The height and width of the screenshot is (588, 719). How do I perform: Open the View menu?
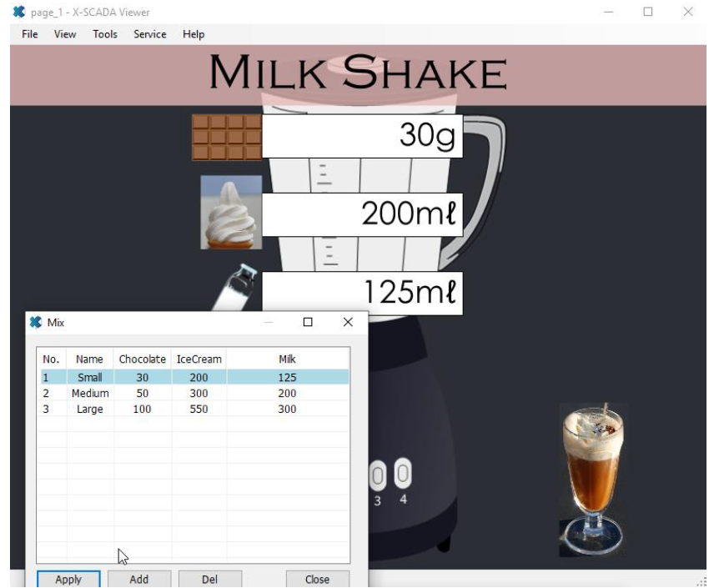click(x=65, y=34)
